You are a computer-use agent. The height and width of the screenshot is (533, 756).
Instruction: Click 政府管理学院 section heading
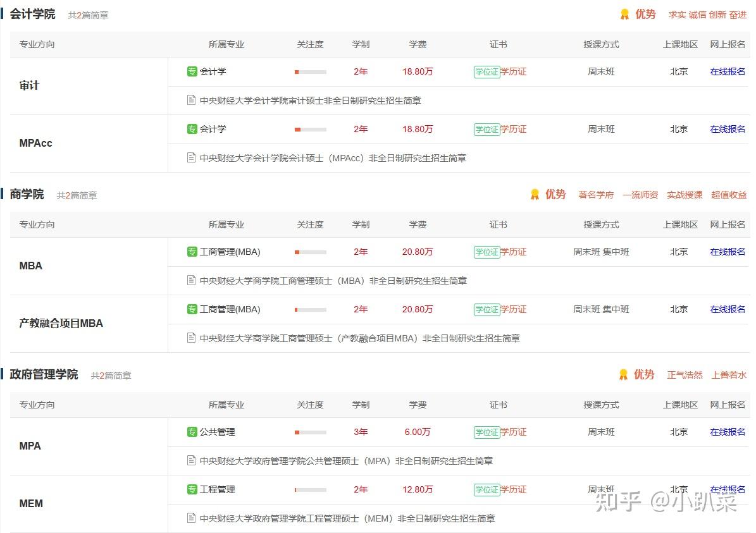[x=44, y=374]
